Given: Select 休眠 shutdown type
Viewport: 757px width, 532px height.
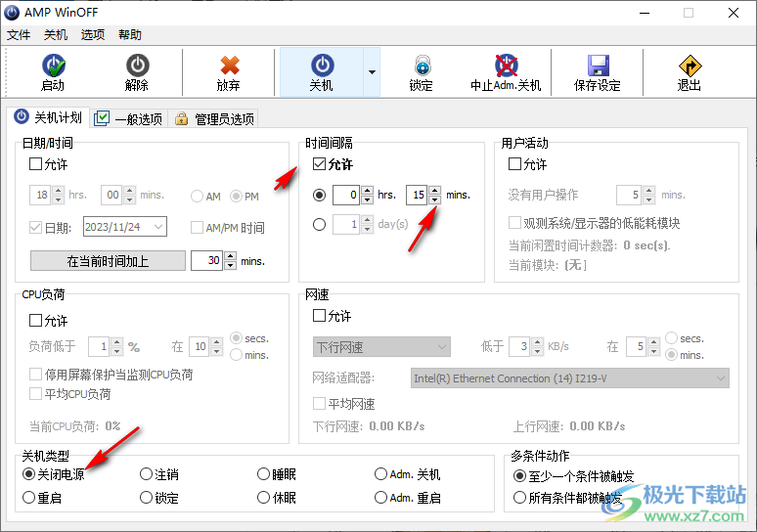Looking at the screenshot, I should click(x=264, y=497).
